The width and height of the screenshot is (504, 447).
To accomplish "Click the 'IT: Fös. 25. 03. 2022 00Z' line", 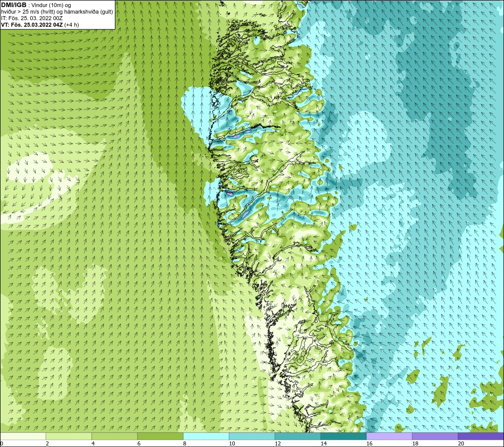I will (32, 18).
